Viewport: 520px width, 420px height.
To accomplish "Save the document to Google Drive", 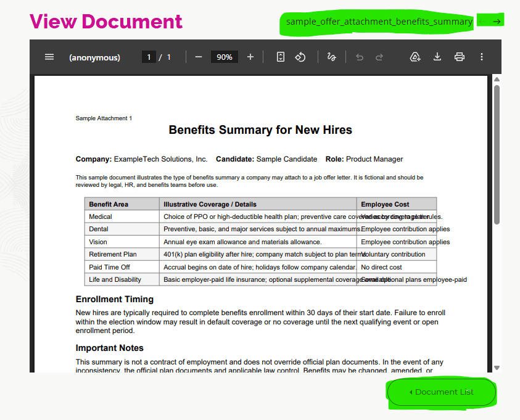I will tap(415, 57).
